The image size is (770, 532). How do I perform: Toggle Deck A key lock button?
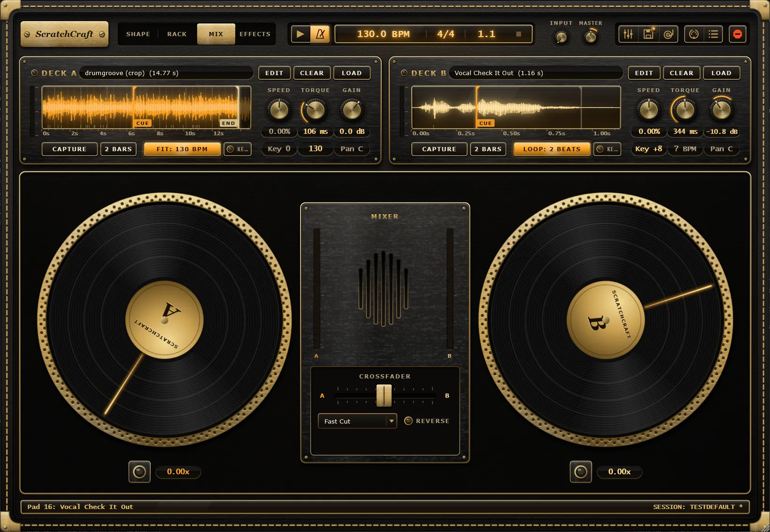[238, 149]
